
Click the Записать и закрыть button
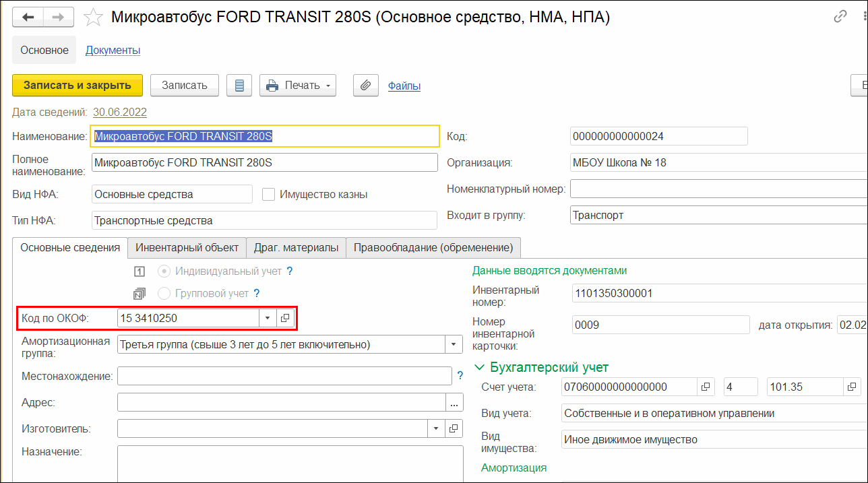pyautogui.click(x=77, y=86)
